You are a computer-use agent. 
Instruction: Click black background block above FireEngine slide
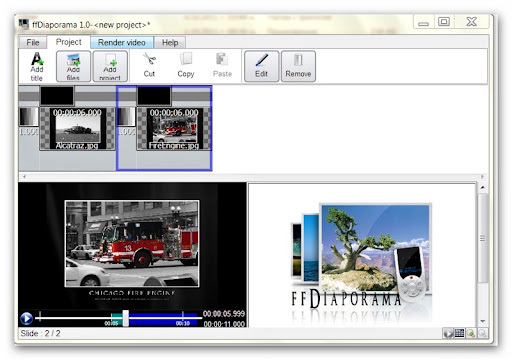point(154,96)
